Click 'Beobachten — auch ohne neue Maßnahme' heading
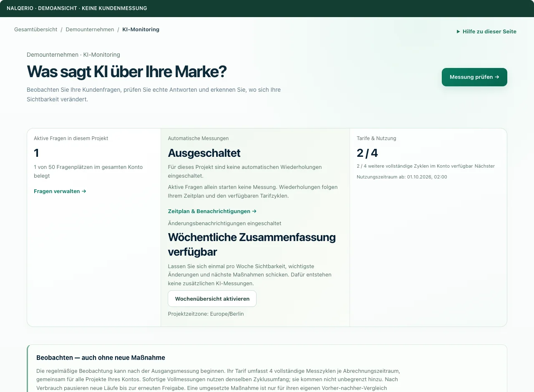 pos(101,358)
